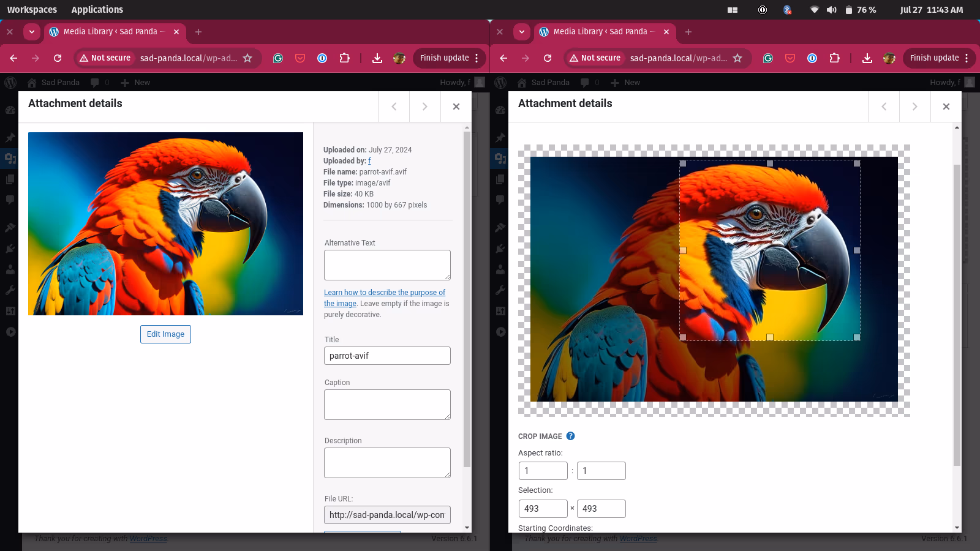This screenshot has height=551, width=980.
Task: Open the volume indicator in top bar
Action: pos(831,10)
